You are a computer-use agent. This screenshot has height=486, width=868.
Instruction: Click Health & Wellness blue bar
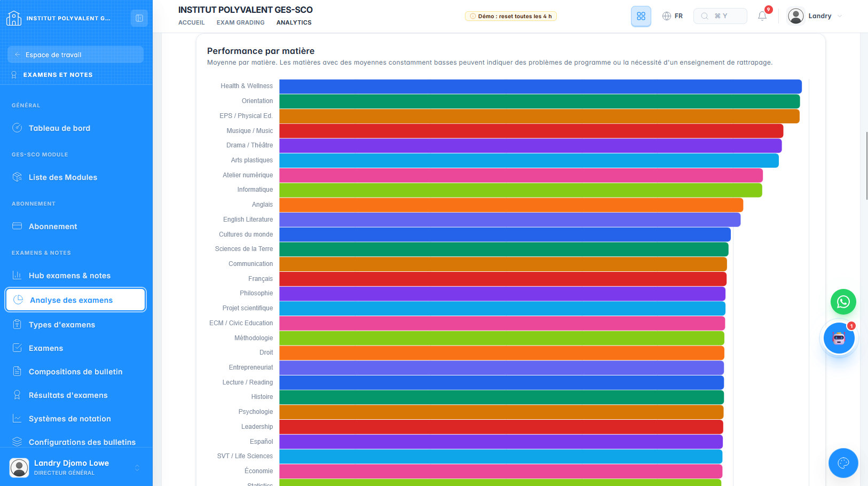pos(540,86)
